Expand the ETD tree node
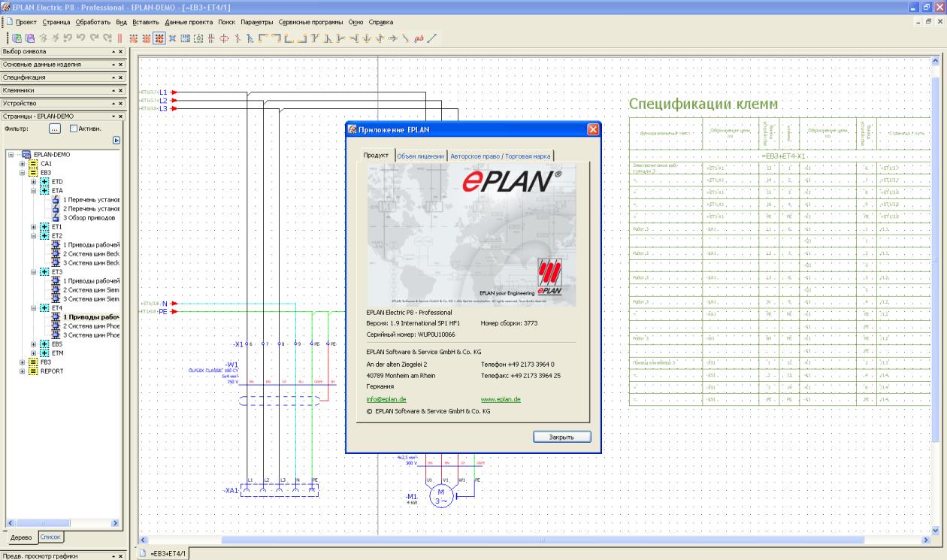 click(x=33, y=181)
